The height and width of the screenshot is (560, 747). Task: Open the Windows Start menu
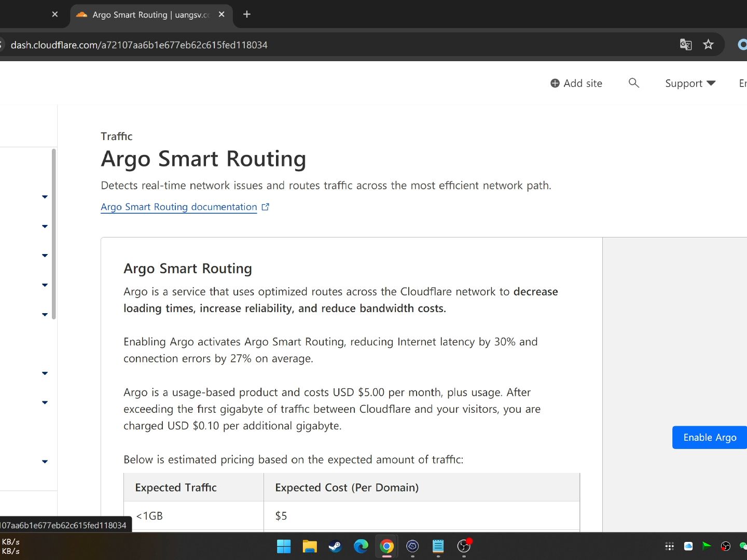[284, 546]
